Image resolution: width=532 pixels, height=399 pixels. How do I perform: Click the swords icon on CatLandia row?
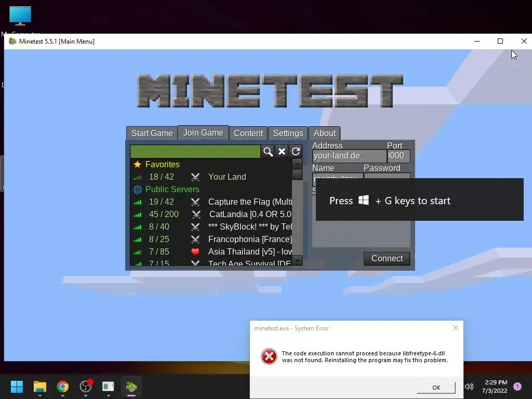[196, 215]
